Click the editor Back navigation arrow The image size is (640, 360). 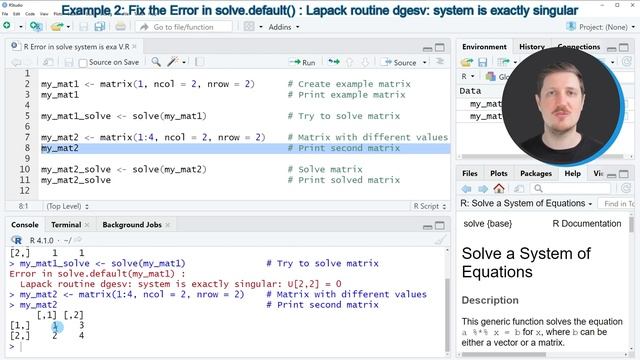coord(16,62)
